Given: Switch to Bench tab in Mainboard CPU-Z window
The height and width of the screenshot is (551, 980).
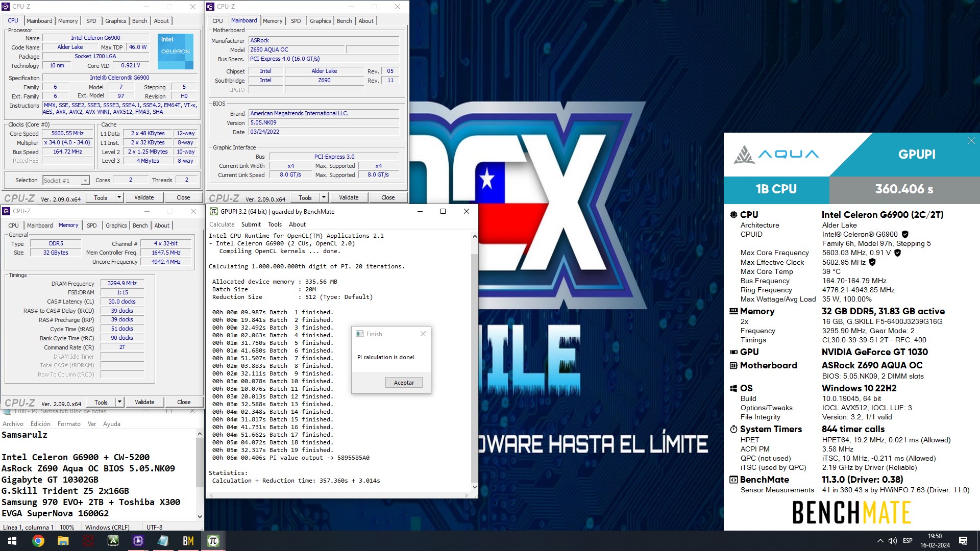Looking at the screenshot, I should coord(344,21).
